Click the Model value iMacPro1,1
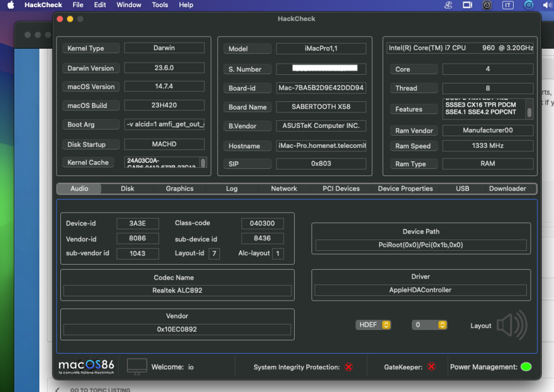This screenshot has width=554, height=392. [321, 49]
